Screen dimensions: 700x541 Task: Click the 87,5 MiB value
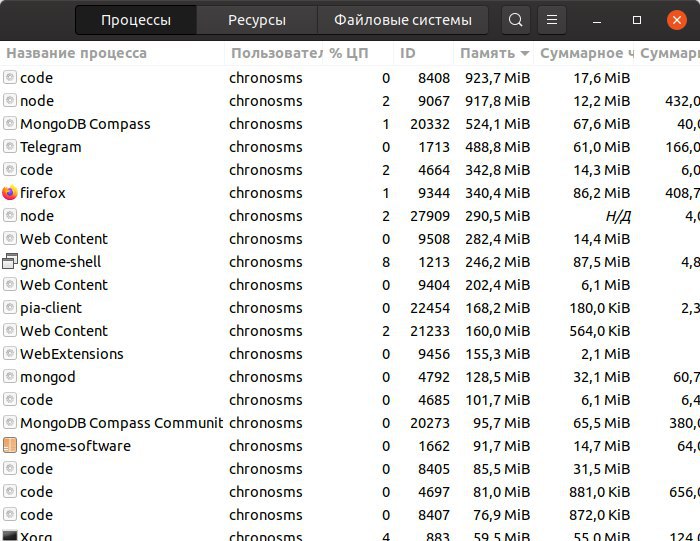601,262
